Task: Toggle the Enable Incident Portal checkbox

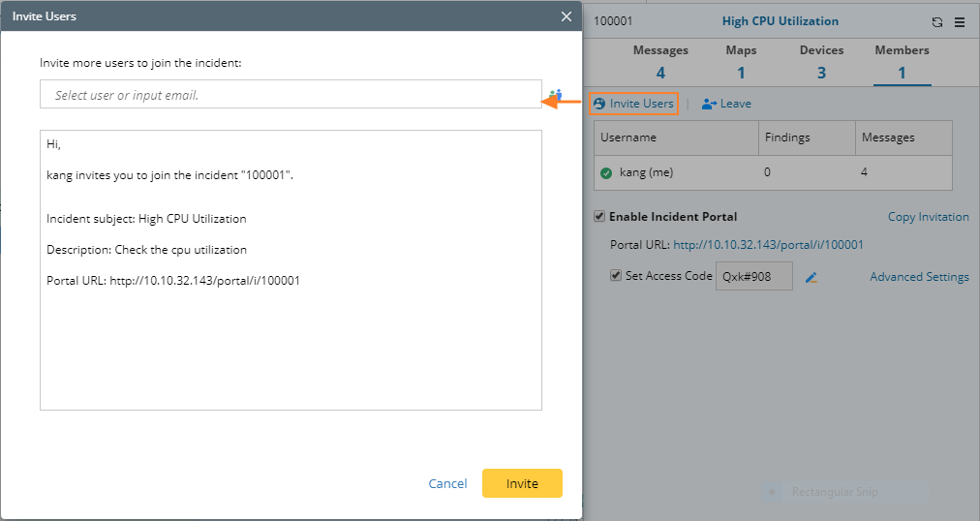Action: pos(600,216)
